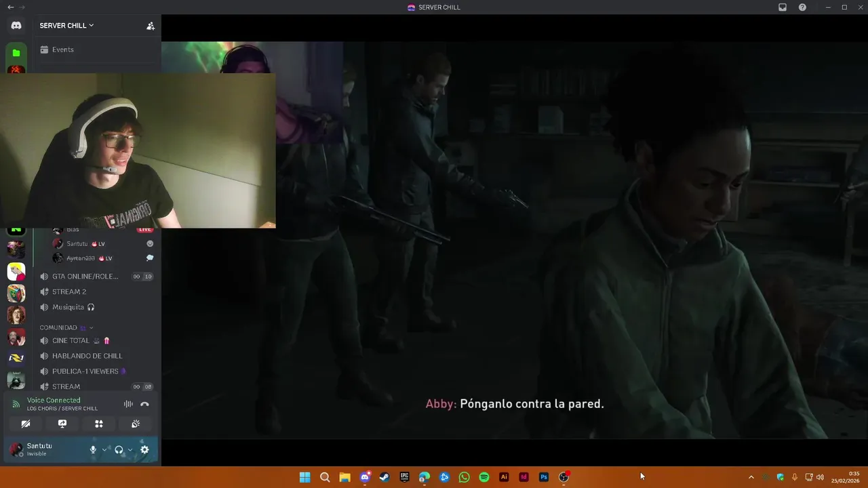Open audio output options chevron
This screenshot has width=868, height=488.
pos(130,449)
